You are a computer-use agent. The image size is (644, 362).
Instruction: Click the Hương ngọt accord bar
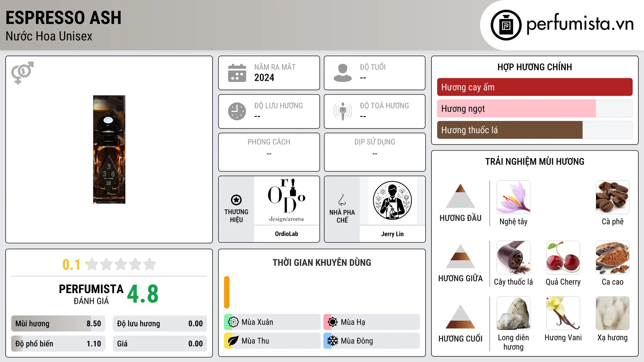[535, 108]
